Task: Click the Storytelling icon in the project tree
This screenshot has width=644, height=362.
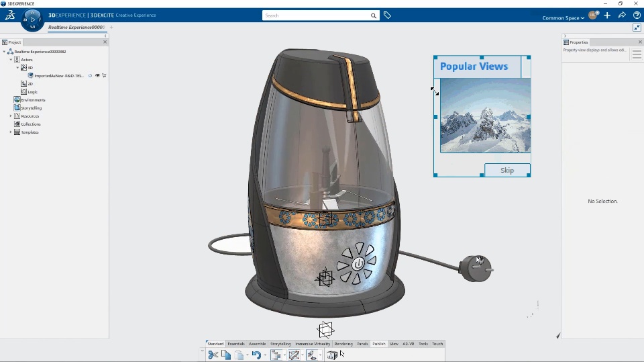Action: [17, 107]
